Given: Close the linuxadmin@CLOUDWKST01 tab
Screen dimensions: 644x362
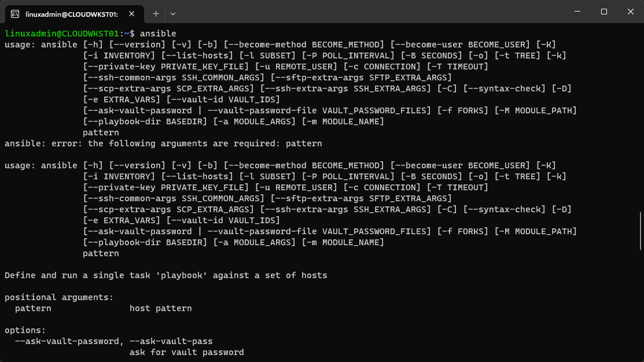Looking at the screenshot, I should pos(134,13).
